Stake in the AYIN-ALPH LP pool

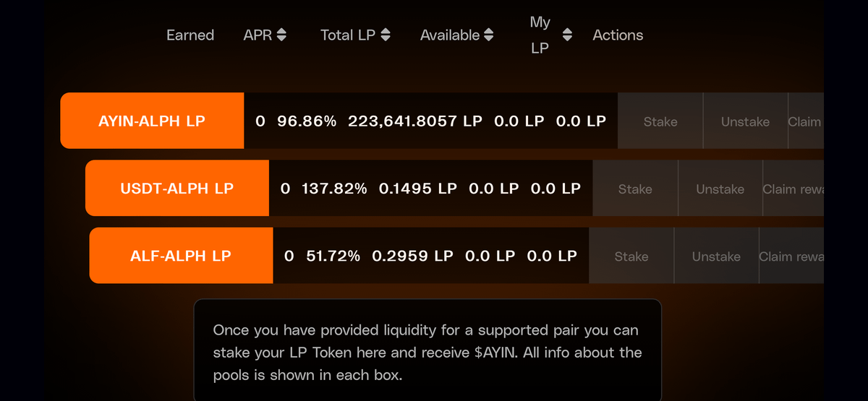click(x=660, y=121)
